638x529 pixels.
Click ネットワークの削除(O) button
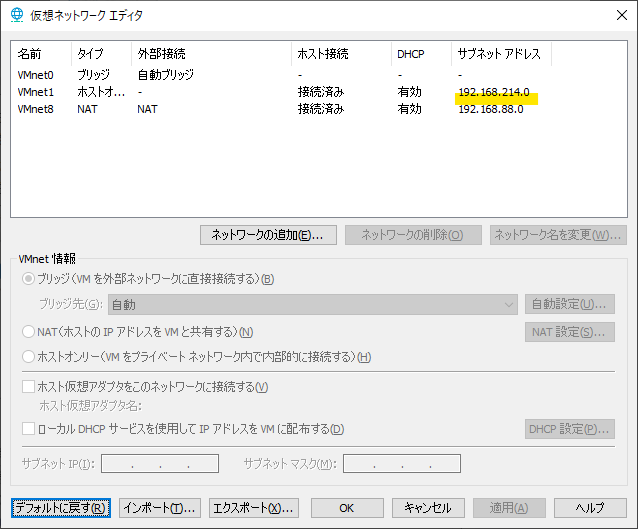click(413, 235)
